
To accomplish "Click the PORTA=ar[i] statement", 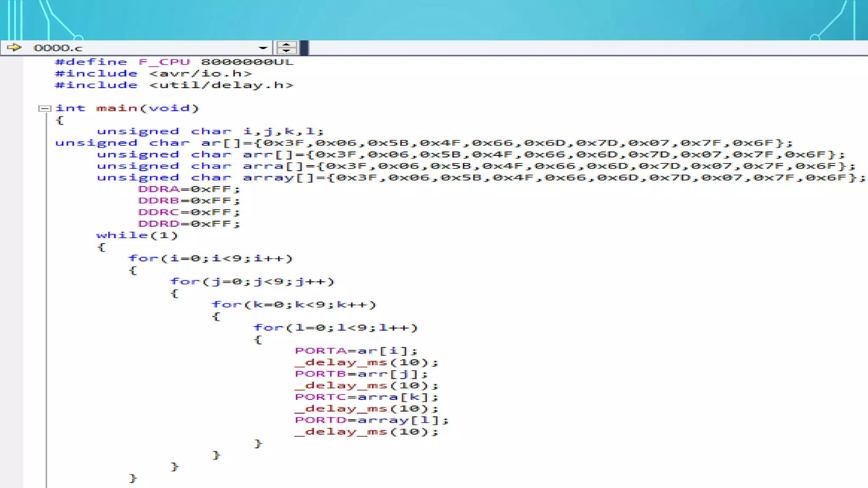I will click(356, 351).
